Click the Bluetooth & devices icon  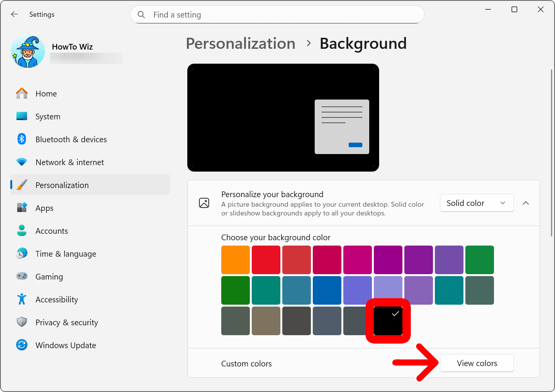coord(22,139)
